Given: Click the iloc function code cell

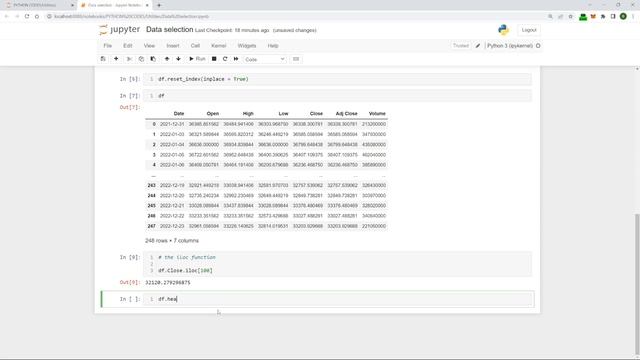Looking at the screenshot, I should coord(338,264).
